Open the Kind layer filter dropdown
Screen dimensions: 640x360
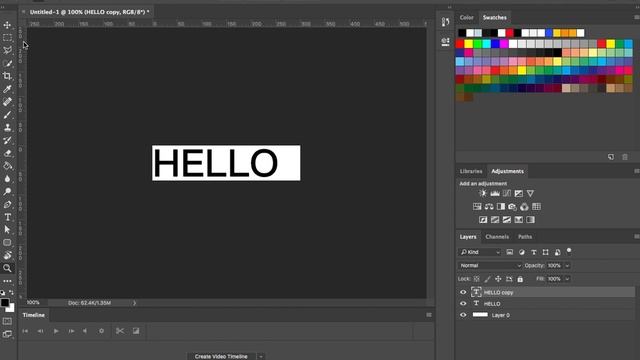pos(480,252)
